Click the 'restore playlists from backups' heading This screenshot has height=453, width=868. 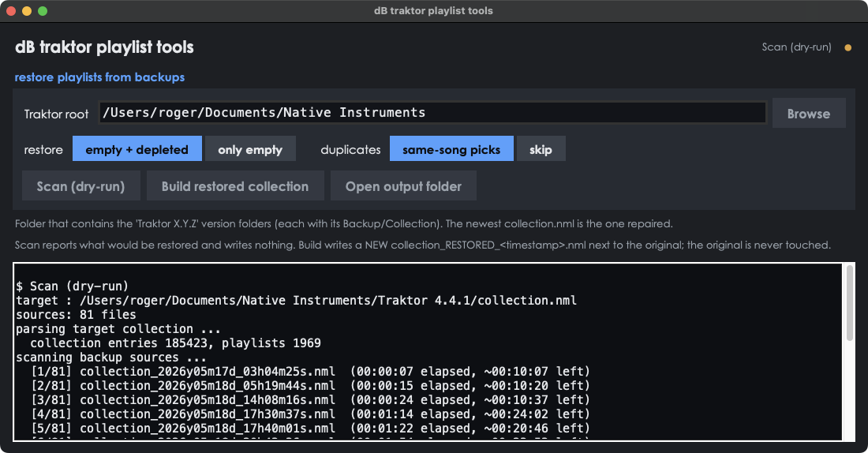(99, 77)
